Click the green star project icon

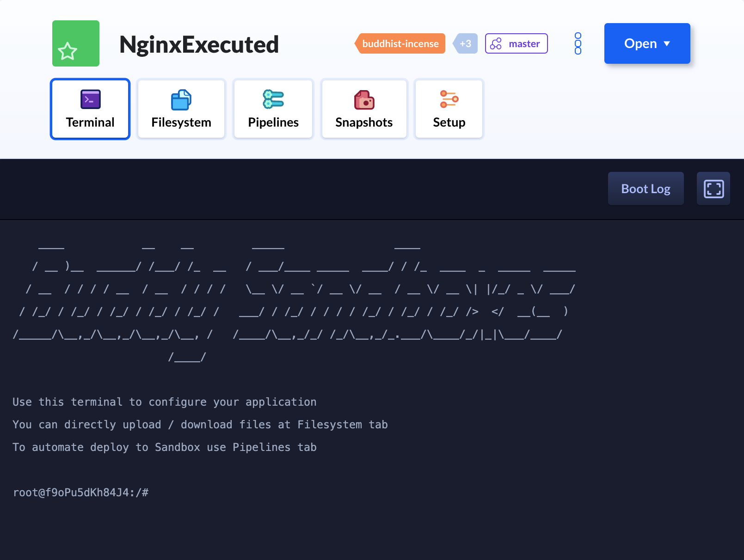76,43
